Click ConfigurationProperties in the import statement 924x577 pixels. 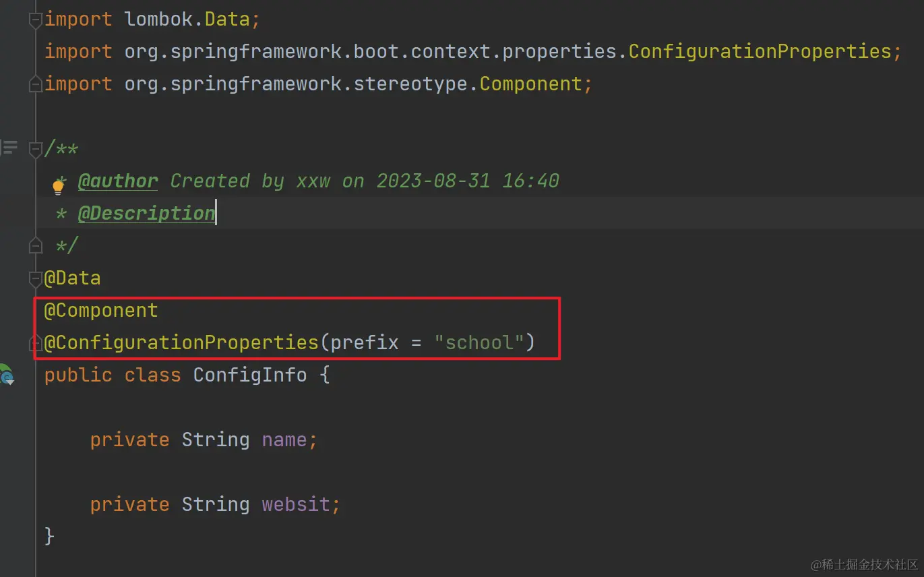(760, 51)
